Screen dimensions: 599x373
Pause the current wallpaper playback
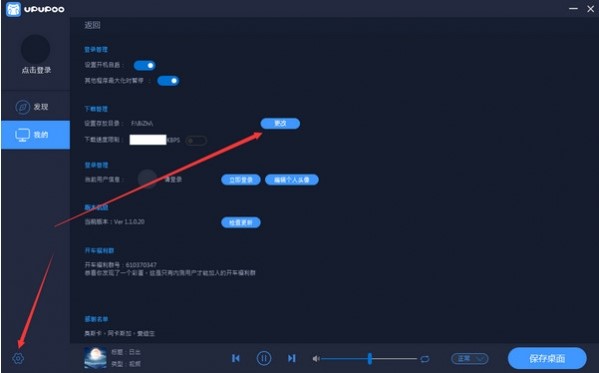tap(264, 358)
